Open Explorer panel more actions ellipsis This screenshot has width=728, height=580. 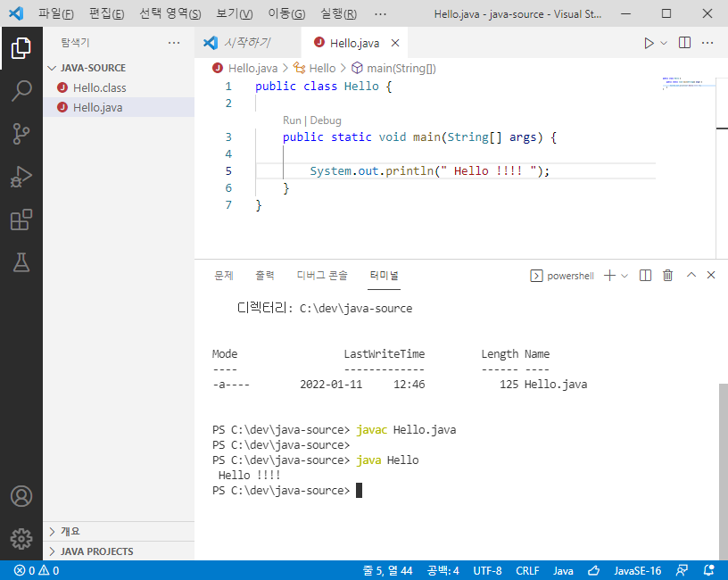174,43
